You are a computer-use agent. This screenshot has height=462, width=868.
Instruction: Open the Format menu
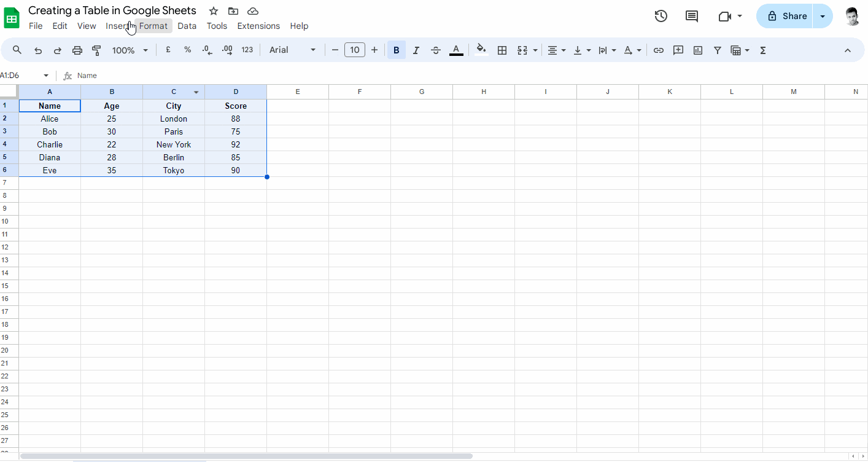click(153, 26)
